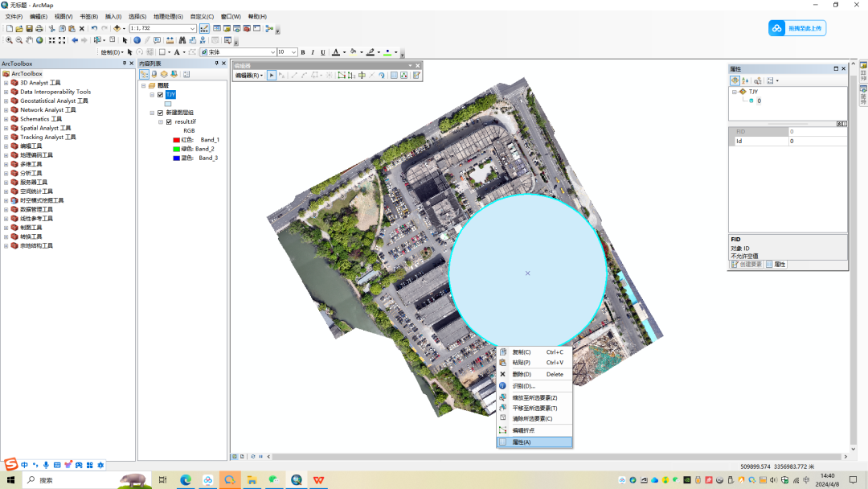Open the 编辑器(R) dropdown menu
This screenshot has width=868, height=489.
pyautogui.click(x=249, y=76)
